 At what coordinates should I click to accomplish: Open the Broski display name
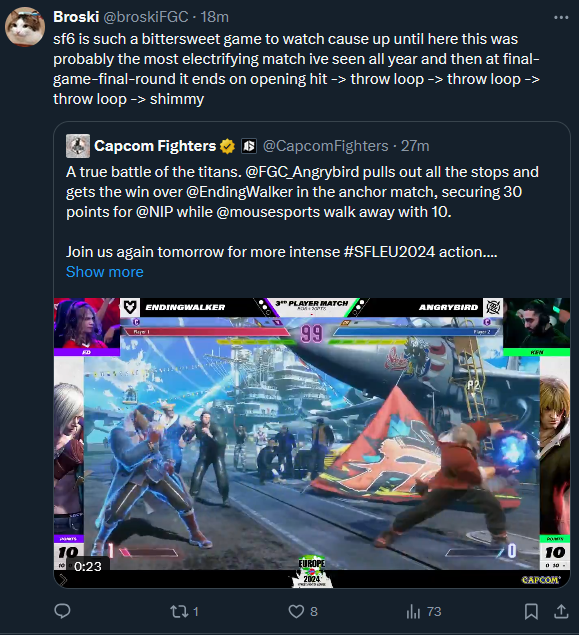point(76,17)
